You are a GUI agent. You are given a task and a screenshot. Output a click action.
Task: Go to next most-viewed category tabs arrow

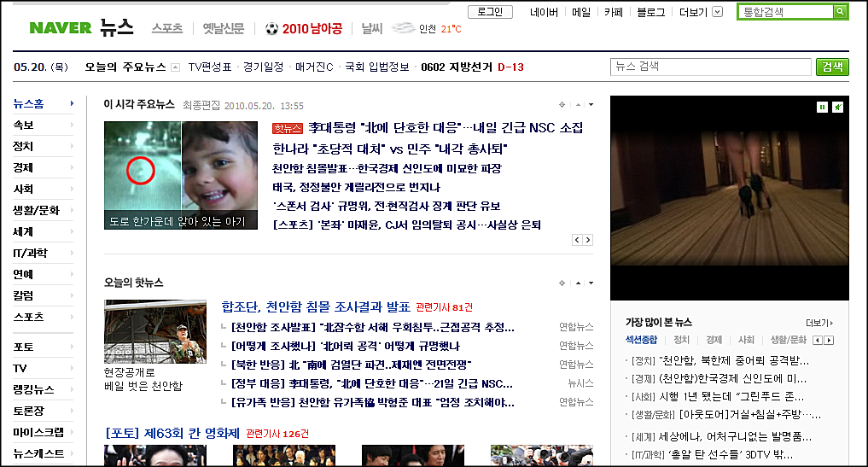(829, 340)
